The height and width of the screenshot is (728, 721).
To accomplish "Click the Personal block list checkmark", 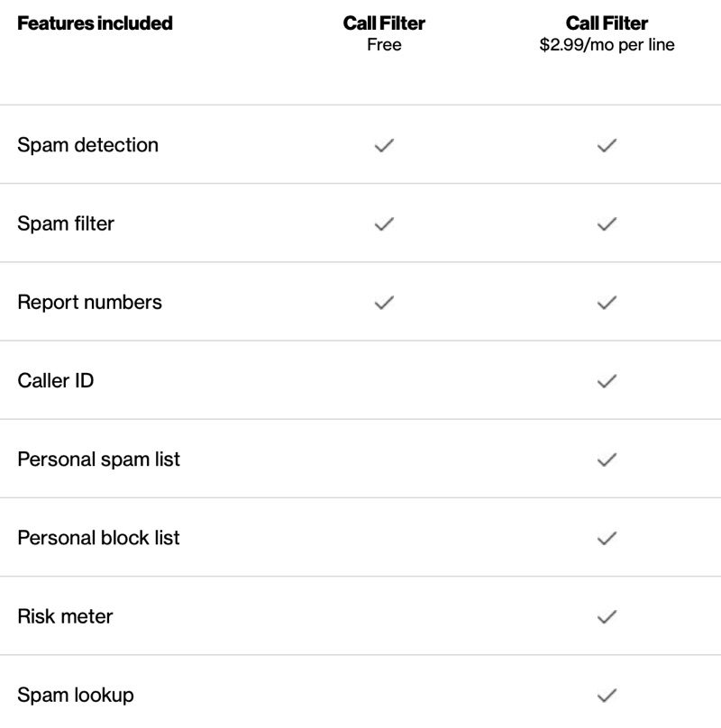I will tap(607, 538).
